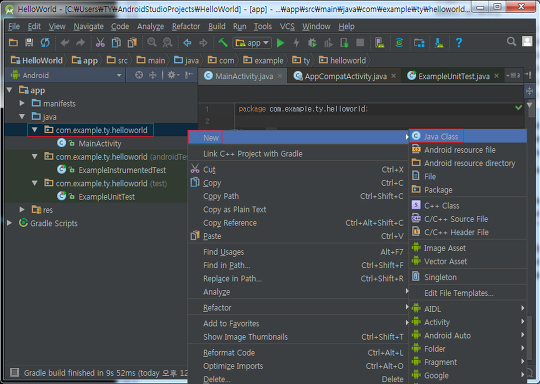Select C++ Class option

[x=468, y=206]
